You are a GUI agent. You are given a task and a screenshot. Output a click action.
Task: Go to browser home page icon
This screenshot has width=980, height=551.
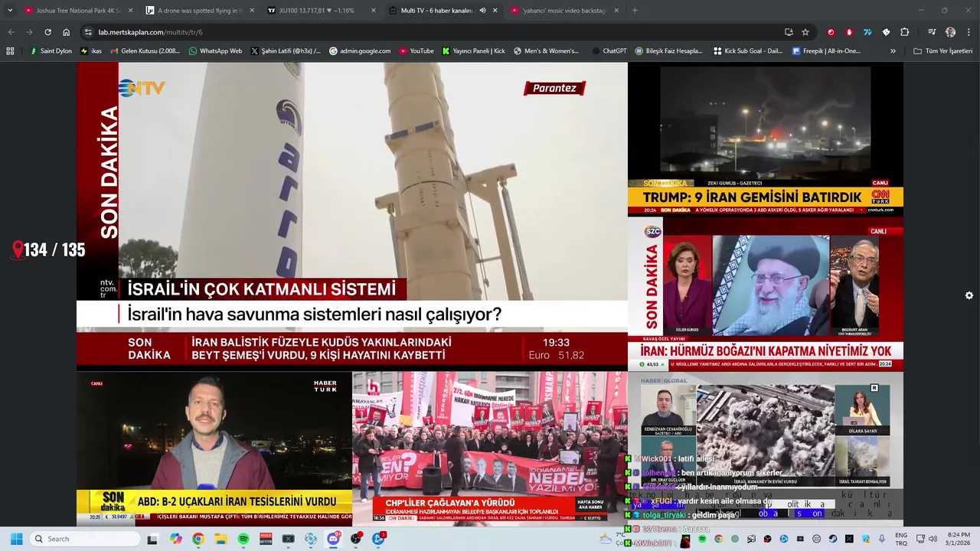[x=67, y=32]
